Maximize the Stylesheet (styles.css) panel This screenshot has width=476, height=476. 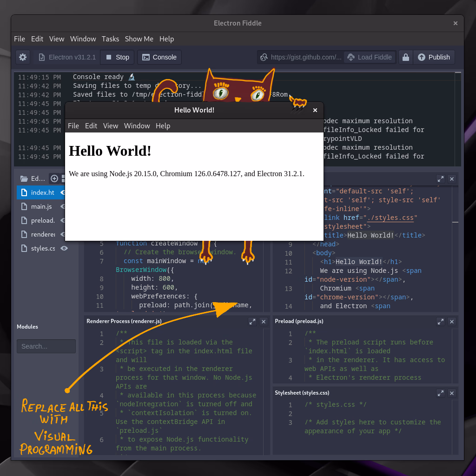click(441, 393)
